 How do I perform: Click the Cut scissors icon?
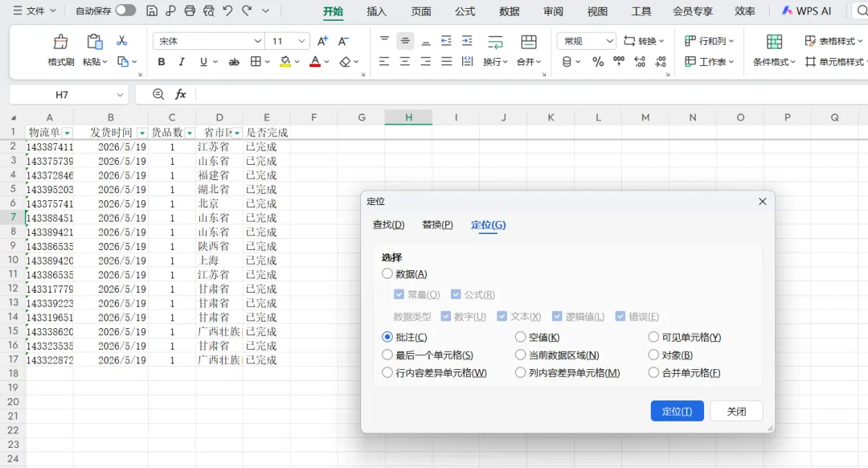(x=122, y=41)
